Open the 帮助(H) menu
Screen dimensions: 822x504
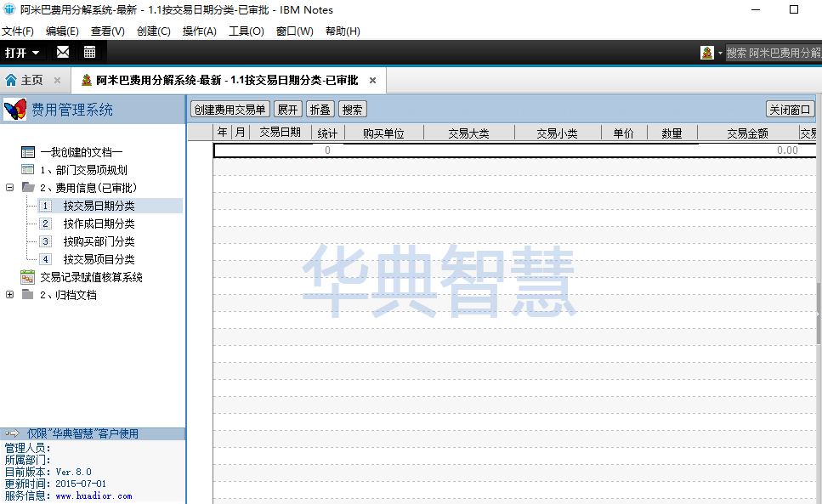(x=343, y=31)
